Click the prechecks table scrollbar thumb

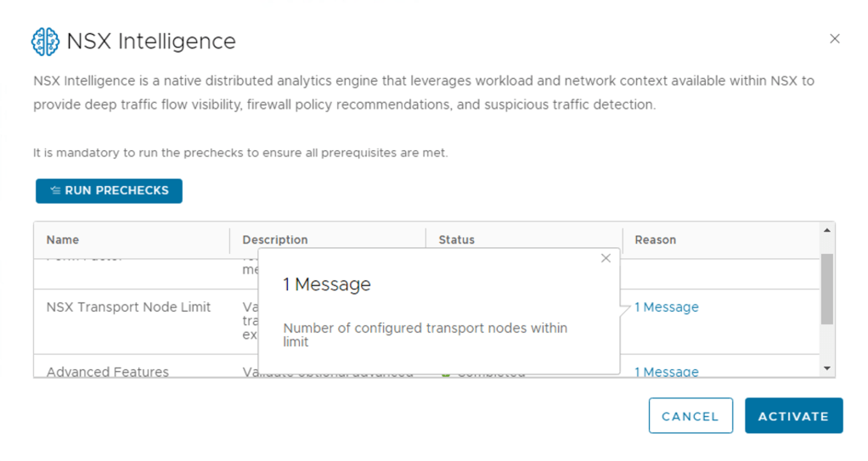click(827, 289)
